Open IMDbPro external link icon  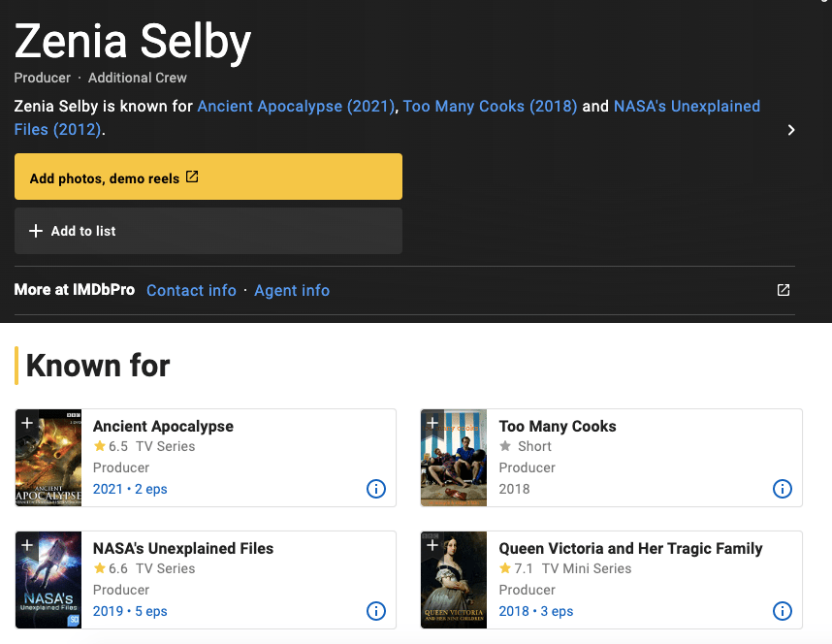pyautogui.click(x=784, y=290)
